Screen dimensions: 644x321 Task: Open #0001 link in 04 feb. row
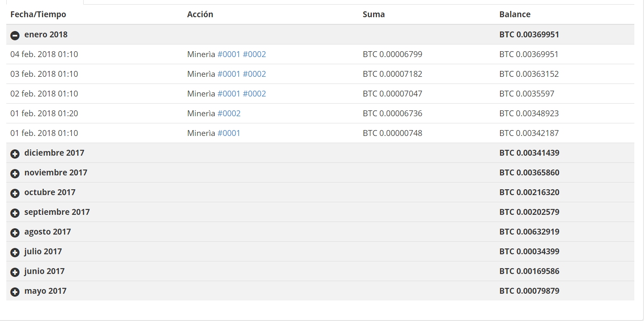[x=229, y=54]
